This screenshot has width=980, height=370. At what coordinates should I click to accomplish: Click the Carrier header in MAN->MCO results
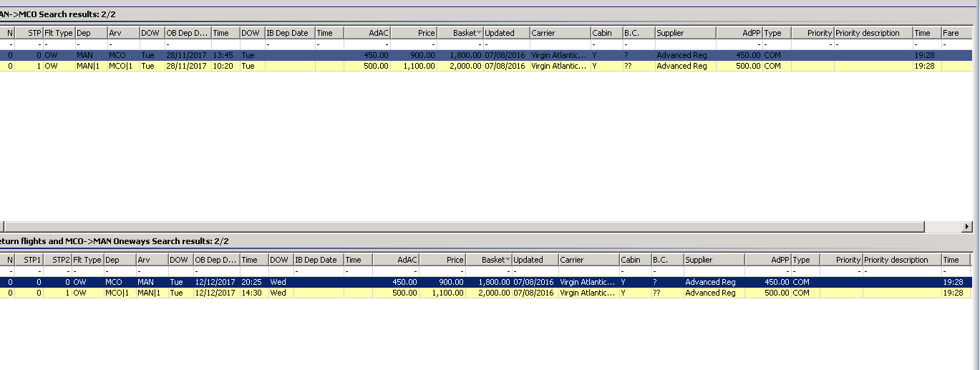tap(560, 33)
